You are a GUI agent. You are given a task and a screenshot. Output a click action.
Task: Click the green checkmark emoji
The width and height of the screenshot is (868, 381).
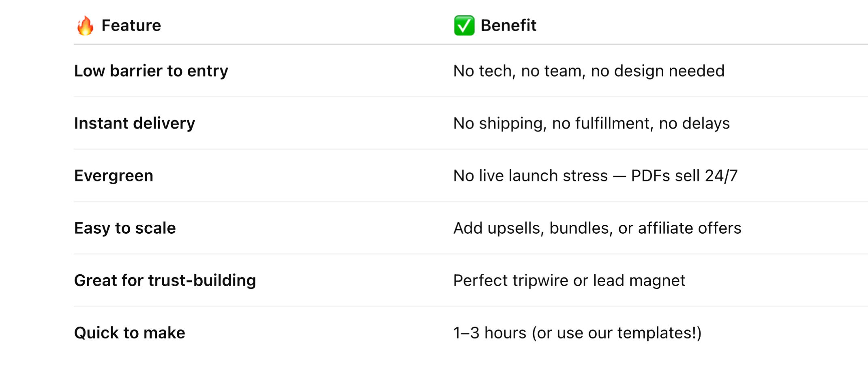pyautogui.click(x=464, y=26)
